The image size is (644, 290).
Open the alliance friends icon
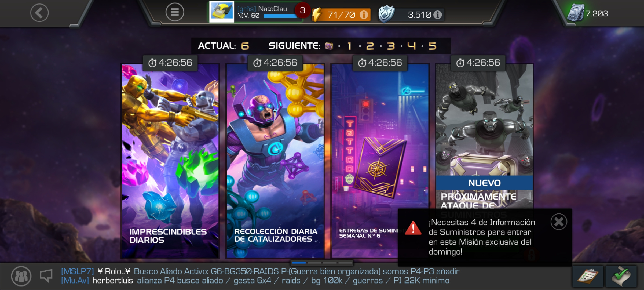[x=21, y=276]
